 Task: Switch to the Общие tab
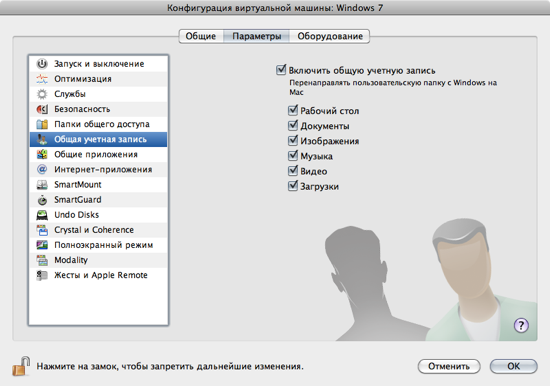click(x=201, y=36)
